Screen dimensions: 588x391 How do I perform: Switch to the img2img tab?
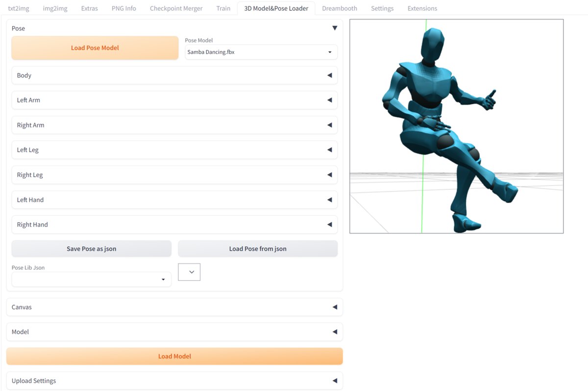coord(55,8)
